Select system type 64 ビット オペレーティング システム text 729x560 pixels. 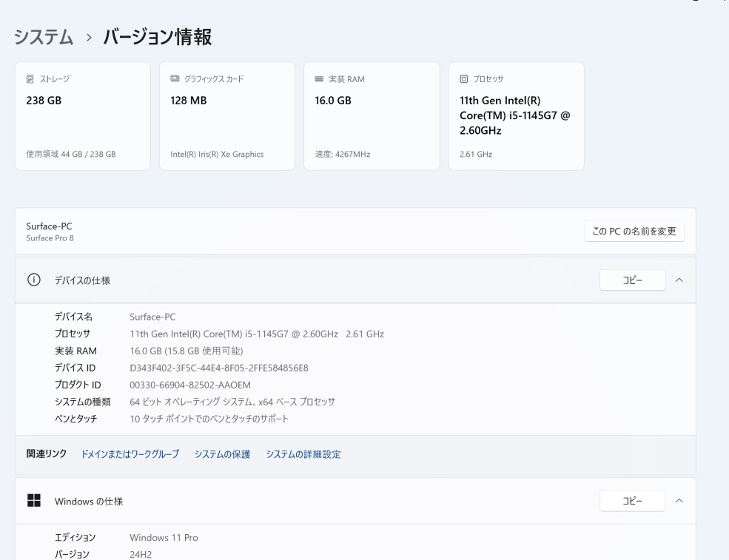(x=232, y=402)
